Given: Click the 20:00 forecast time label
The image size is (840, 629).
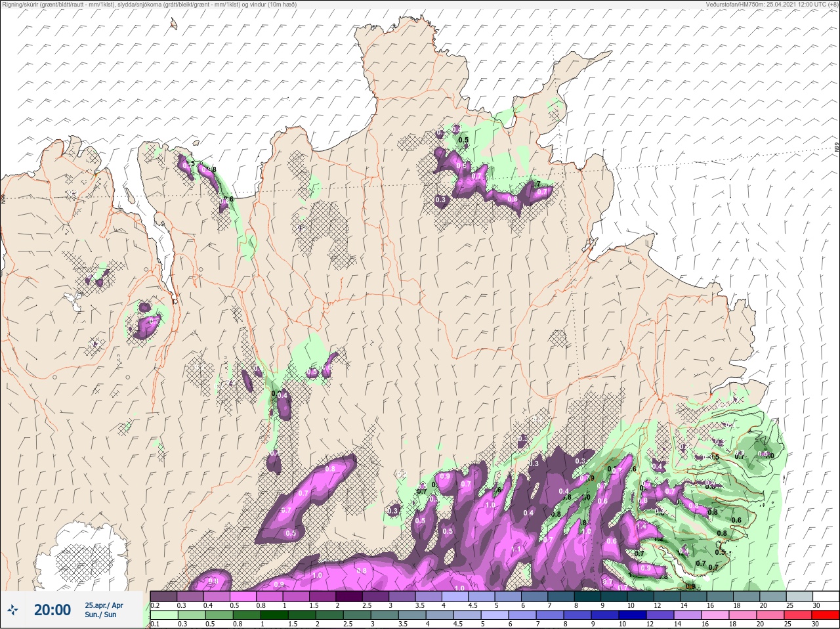Looking at the screenshot, I should [x=52, y=610].
